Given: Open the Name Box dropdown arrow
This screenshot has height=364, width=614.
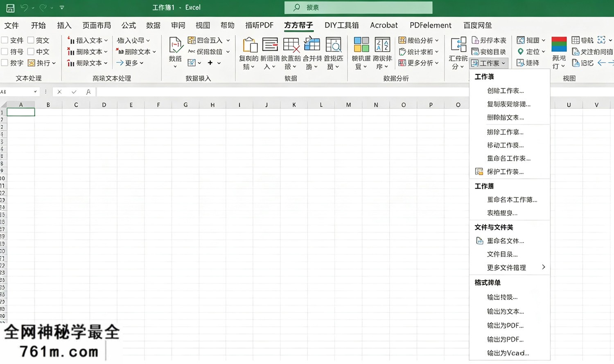Looking at the screenshot, I should [35, 92].
